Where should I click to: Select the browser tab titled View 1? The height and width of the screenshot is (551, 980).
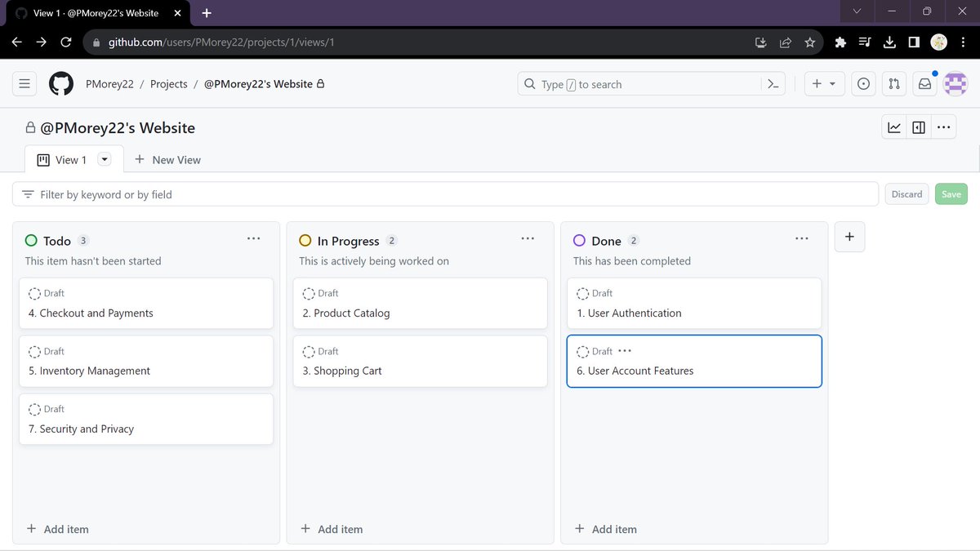tap(96, 13)
